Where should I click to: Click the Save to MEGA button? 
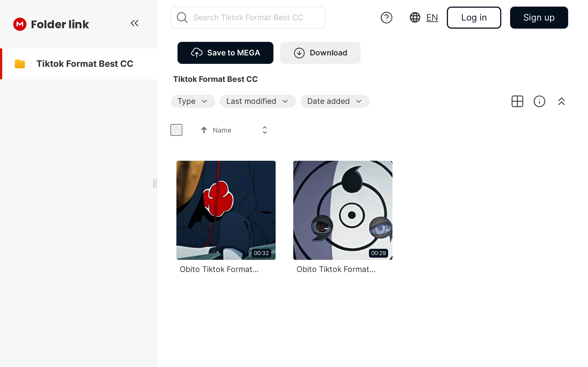[x=225, y=53]
